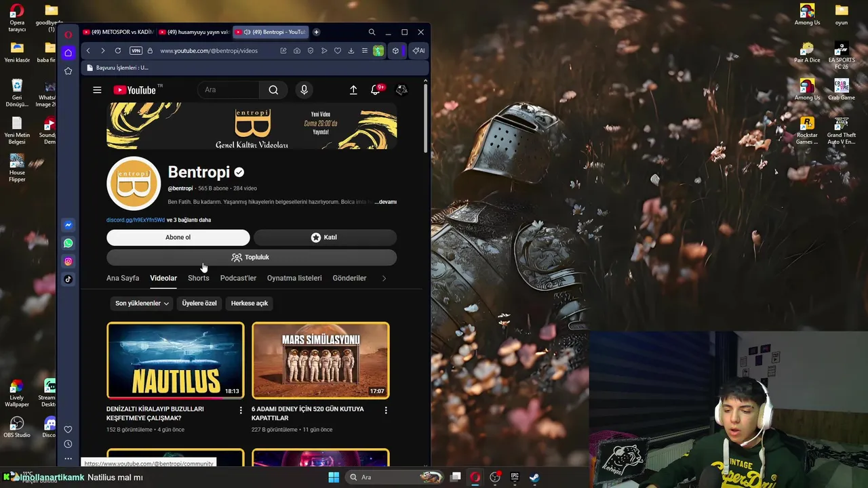This screenshot has width=868, height=488.
Task: Open Easy Setup sliders icon in toolbar
Action: [x=364, y=51]
